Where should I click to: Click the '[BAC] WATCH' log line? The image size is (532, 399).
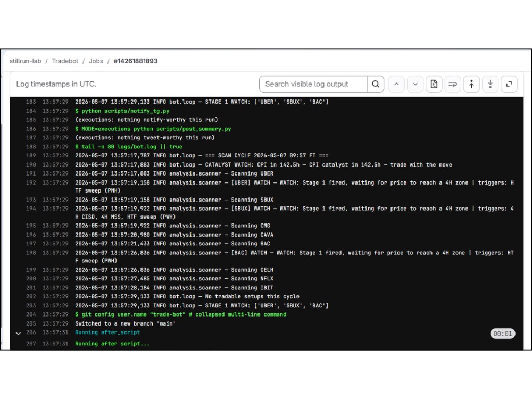pos(295,257)
